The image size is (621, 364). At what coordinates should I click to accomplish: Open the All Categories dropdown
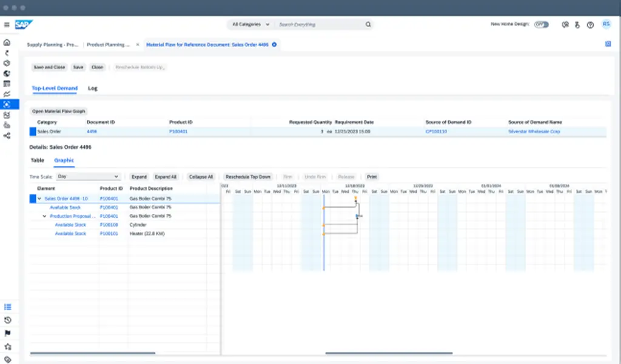250,25
